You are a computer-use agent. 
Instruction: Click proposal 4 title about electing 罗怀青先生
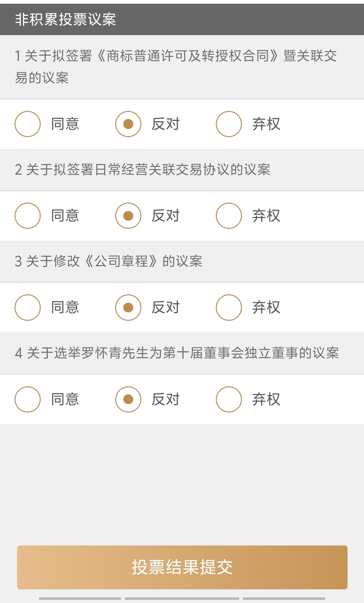point(177,353)
